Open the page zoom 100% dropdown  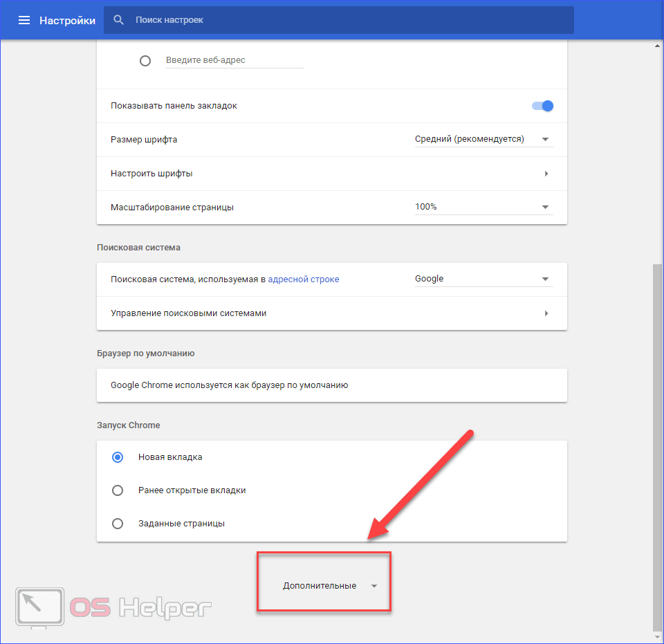point(483,207)
